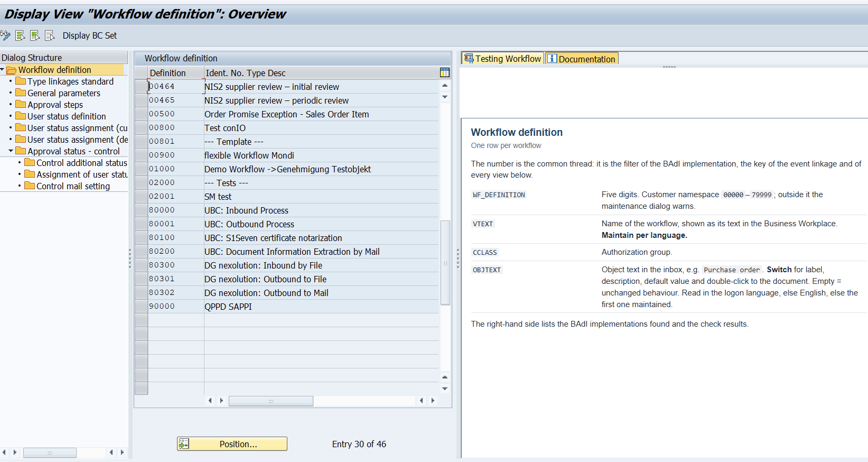This screenshot has height=462, width=868.
Task: Click the table's page-down arrow near top
Action: 445,97
